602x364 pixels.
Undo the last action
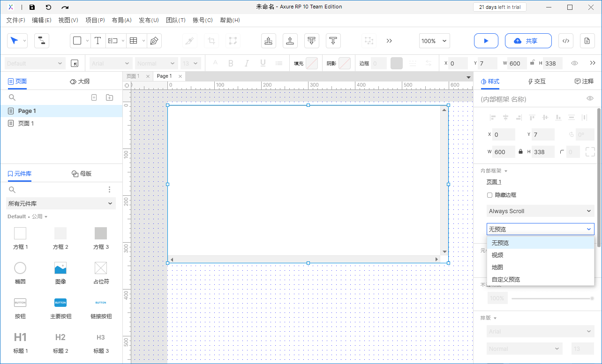[x=48, y=7]
